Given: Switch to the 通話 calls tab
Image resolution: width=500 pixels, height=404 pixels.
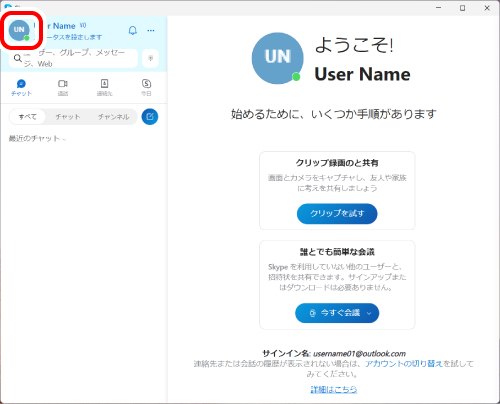Looking at the screenshot, I should pyautogui.click(x=63, y=88).
